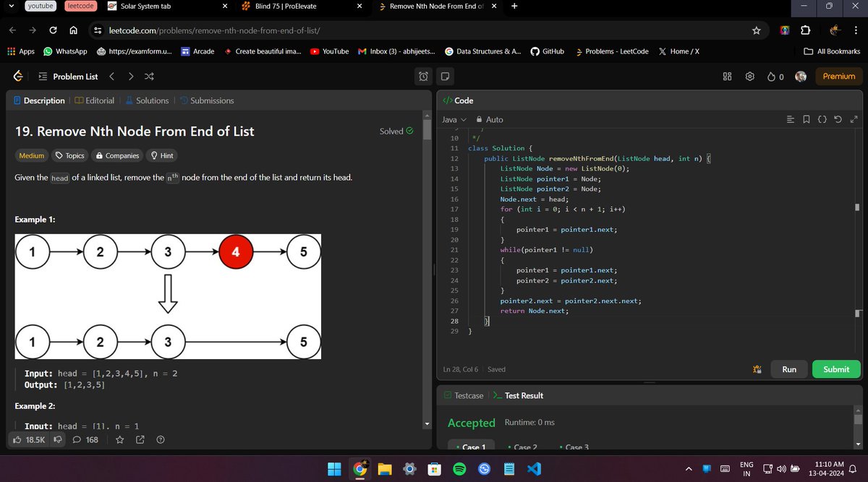The image size is (868, 482).
Task: Open the notes sticky icon
Action: 446,76
